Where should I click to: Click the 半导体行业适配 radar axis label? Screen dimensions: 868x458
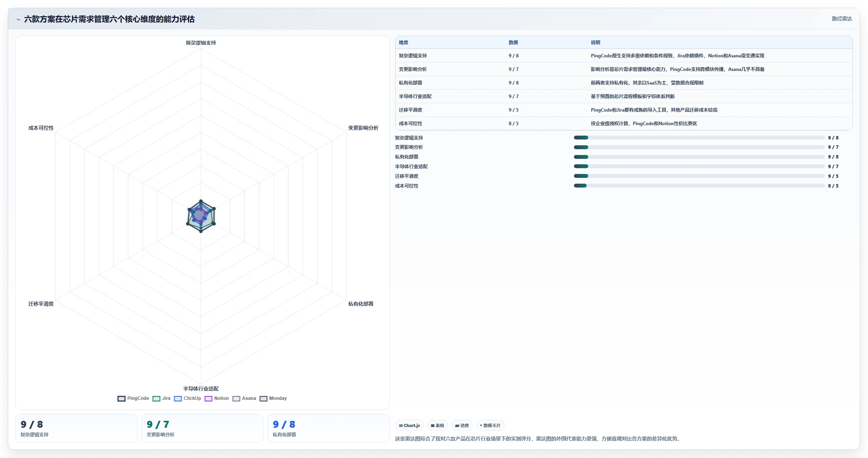(x=201, y=389)
